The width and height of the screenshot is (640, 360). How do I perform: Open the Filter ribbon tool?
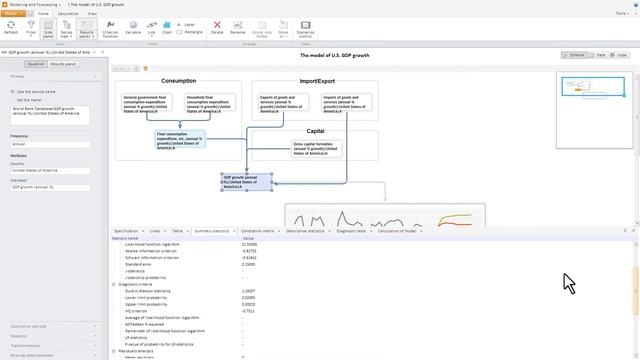tap(31, 29)
